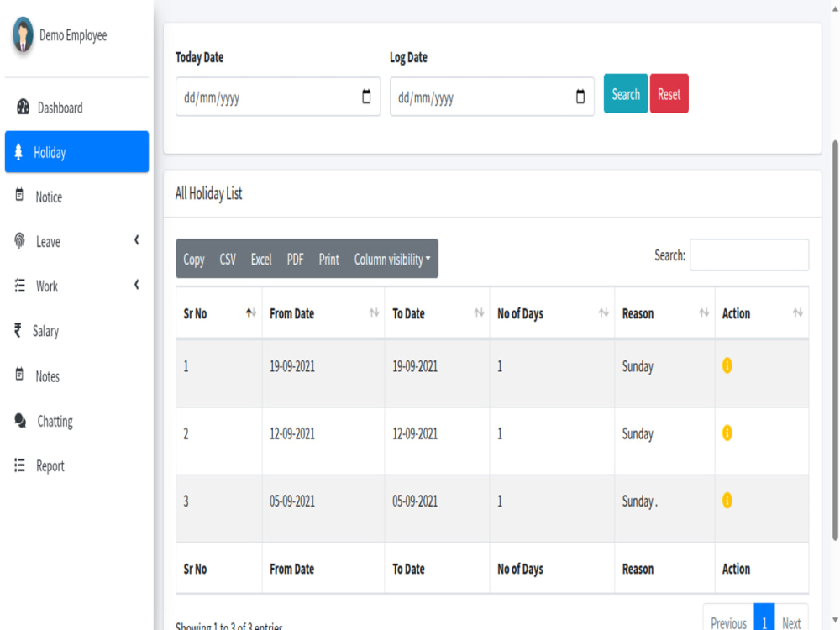Click the Notes calendar icon
Image resolution: width=840 pixels, height=630 pixels.
pos(19,375)
